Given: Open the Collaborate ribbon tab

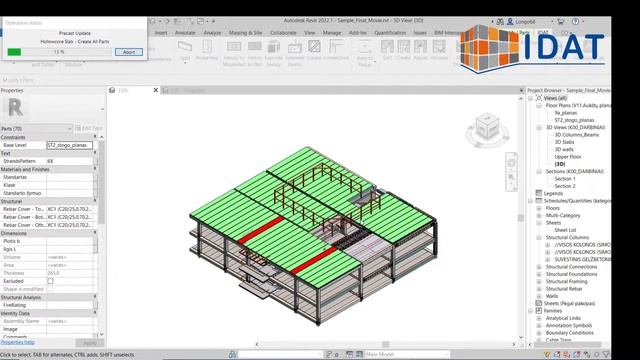Looking at the screenshot, I should [283, 33].
